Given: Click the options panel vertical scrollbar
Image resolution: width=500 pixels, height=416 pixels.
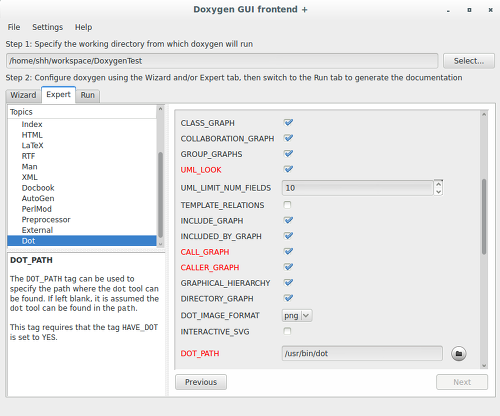Looking at the screenshot, I should tap(484, 217).
